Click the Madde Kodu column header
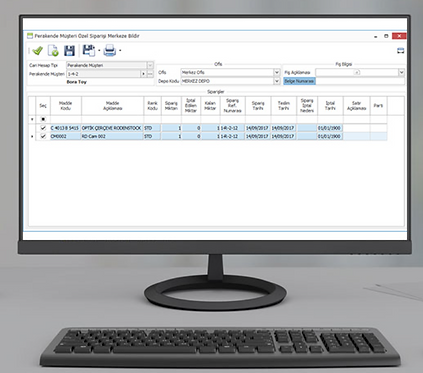 point(66,106)
